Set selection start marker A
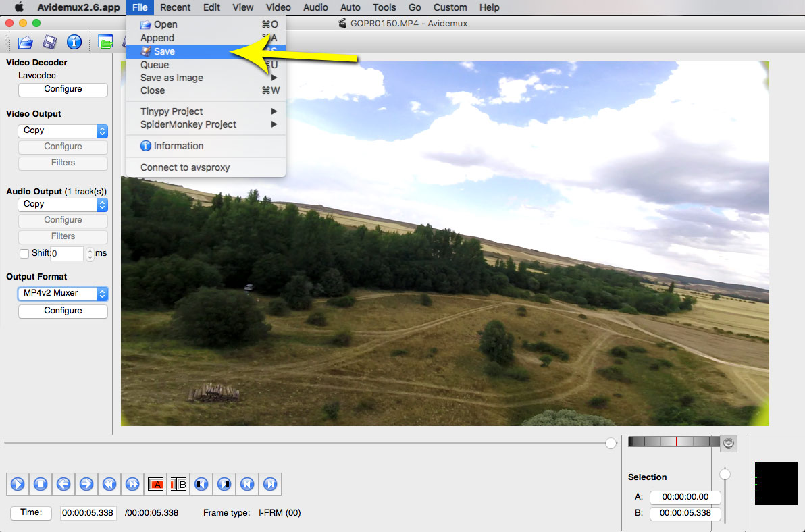Image resolution: width=805 pixels, height=532 pixels. point(155,484)
